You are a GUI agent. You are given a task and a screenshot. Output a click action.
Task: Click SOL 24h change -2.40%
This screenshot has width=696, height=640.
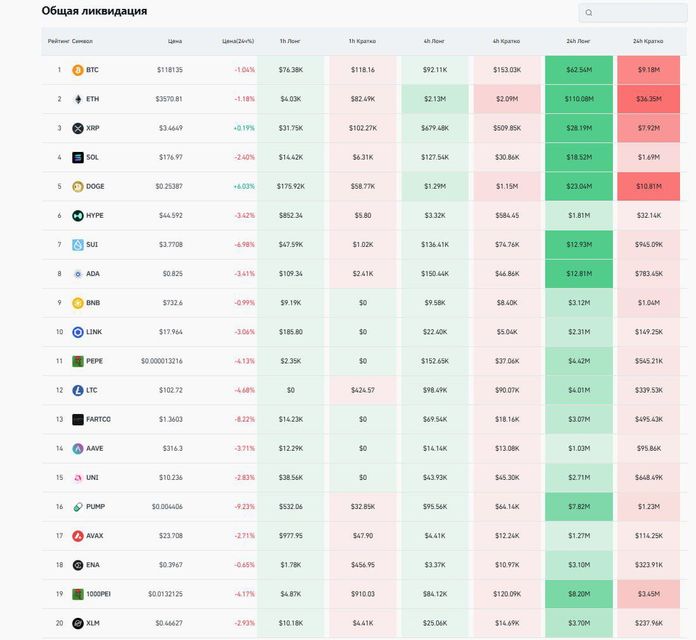[x=245, y=157]
